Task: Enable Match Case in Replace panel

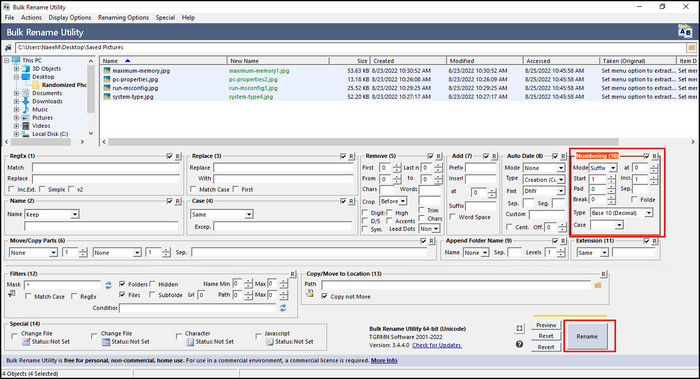Action: click(x=193, y=189)
